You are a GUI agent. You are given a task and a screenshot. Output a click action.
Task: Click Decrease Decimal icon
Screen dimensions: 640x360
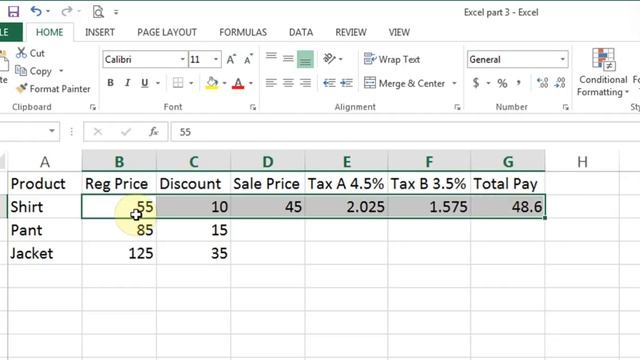(x=560, y=83)
